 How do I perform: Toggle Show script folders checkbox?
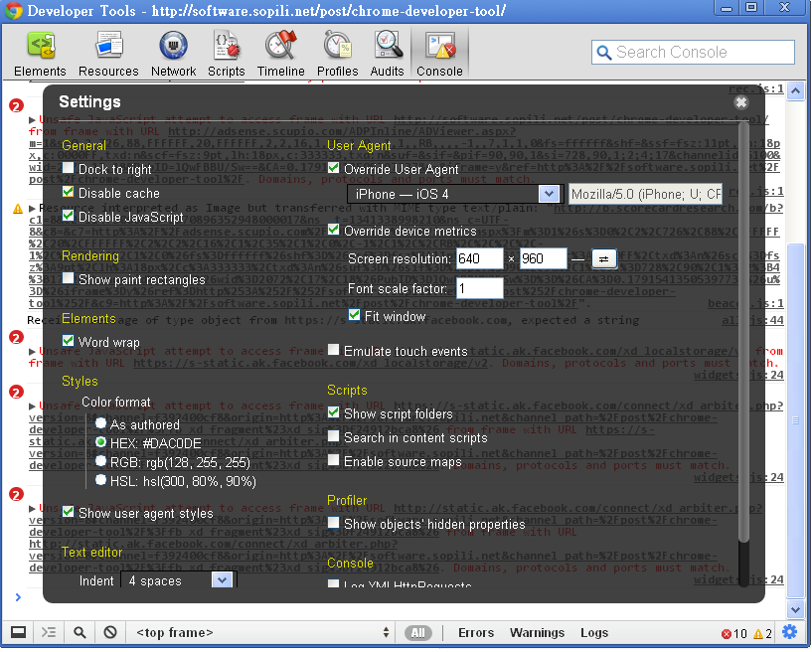coord(334,412)
